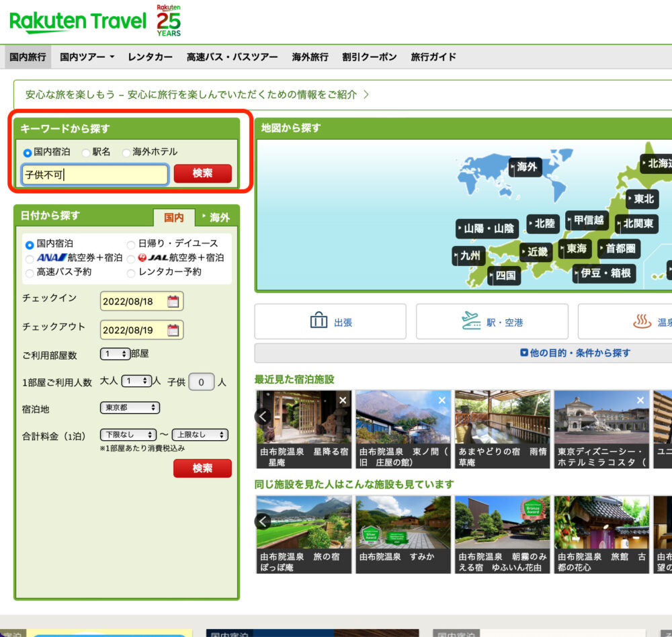Select JAL 航空券+宿泊 radio option

click(131, 259)
